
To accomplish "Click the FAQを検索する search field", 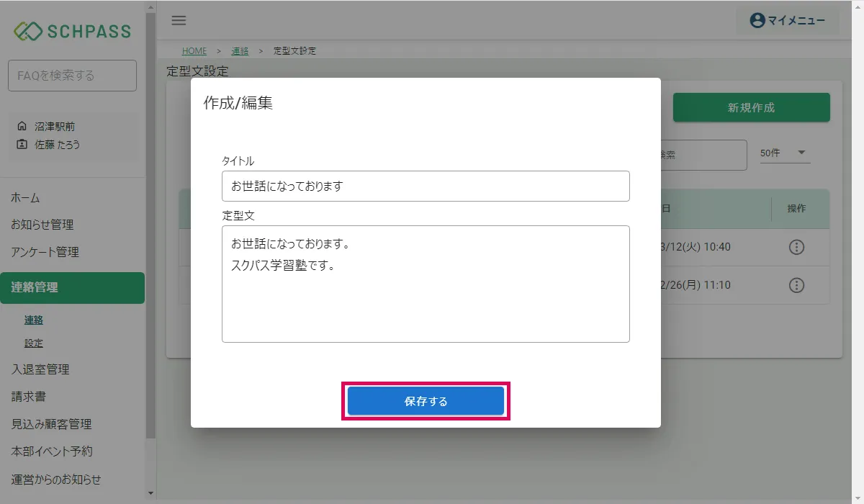I will (72, 76).
